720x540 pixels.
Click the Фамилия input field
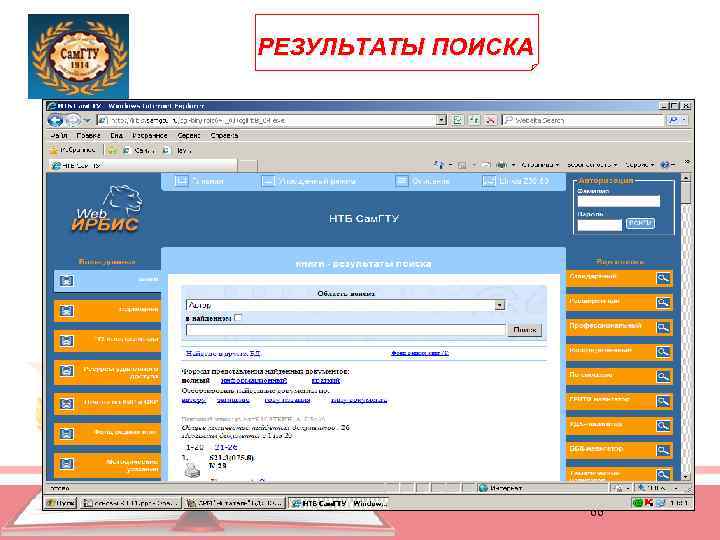tap(619, 201)
